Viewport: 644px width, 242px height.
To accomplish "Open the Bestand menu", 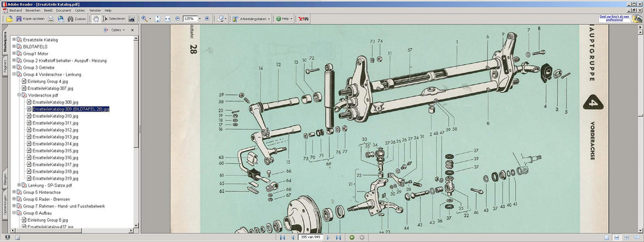I will [x=16, y=10].
